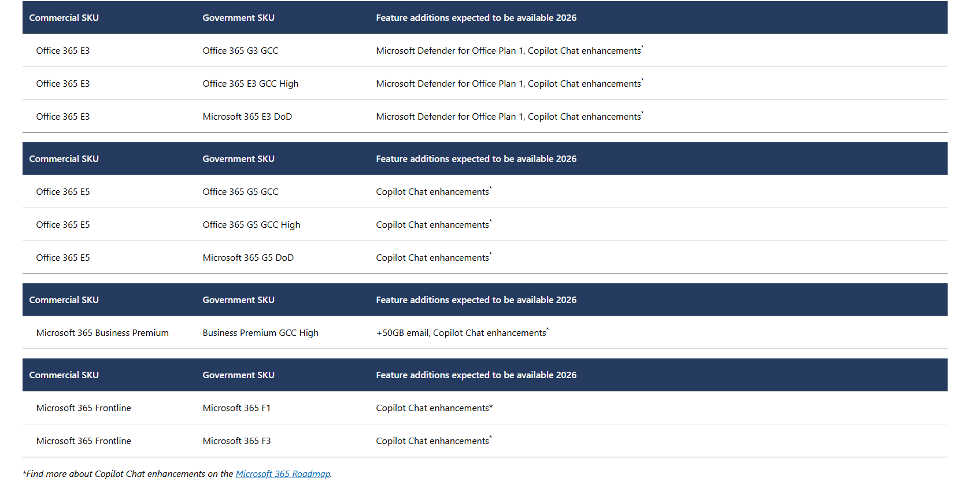Click the Feature additions header of the Business Premium table
This screenshot has width=980, height=492.
point(476,300)
